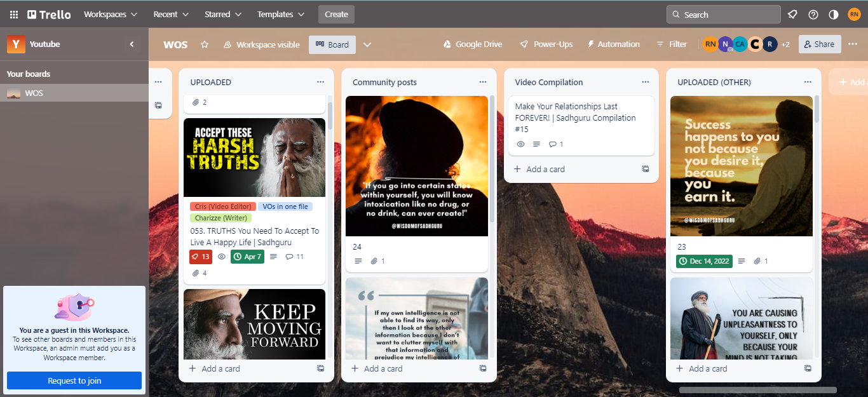This screenshot has width=868, height=397.
Task: Open the Filter cards menu
Action: point(672,44)
